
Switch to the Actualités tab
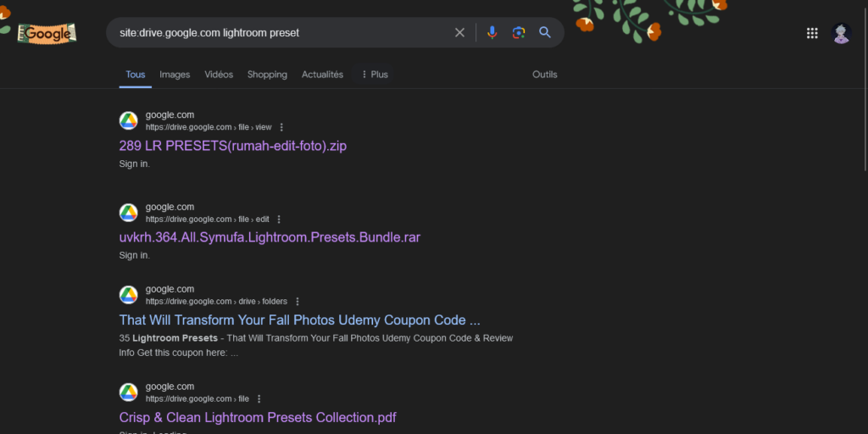(x=322, y=75)
